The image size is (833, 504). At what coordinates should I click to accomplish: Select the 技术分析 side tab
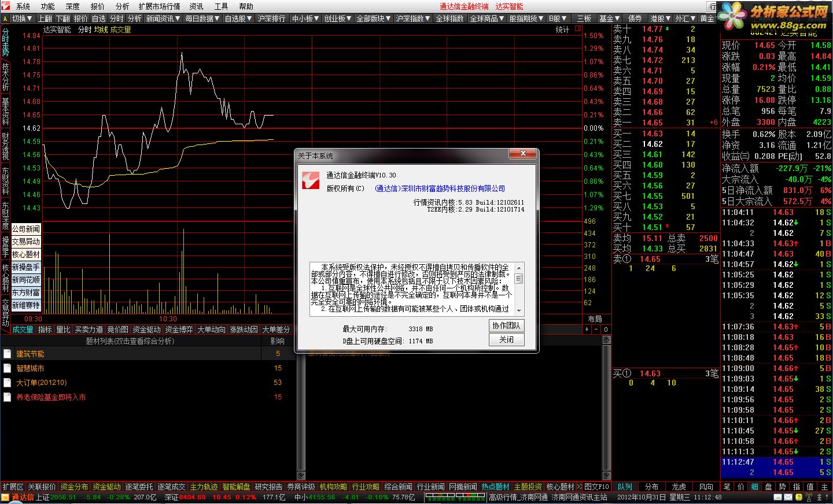click(x=5, y=76)
